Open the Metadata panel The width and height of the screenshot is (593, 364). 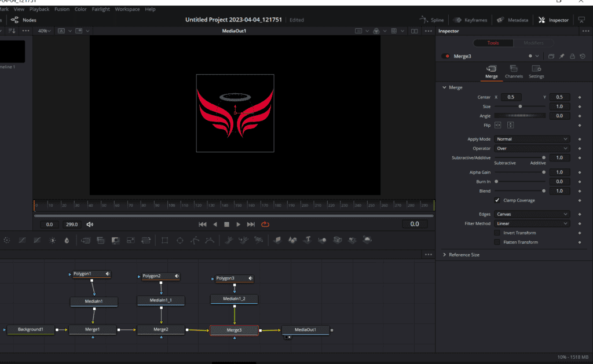tap(513, 20)
